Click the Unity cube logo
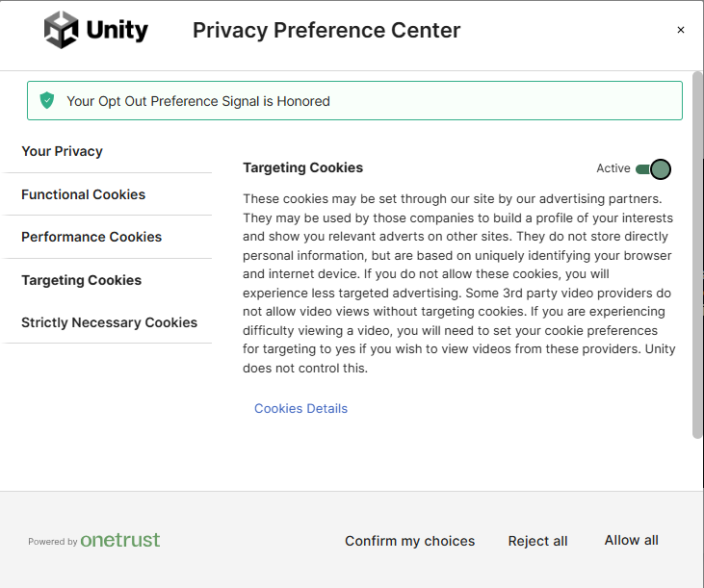 click(61, 30)
